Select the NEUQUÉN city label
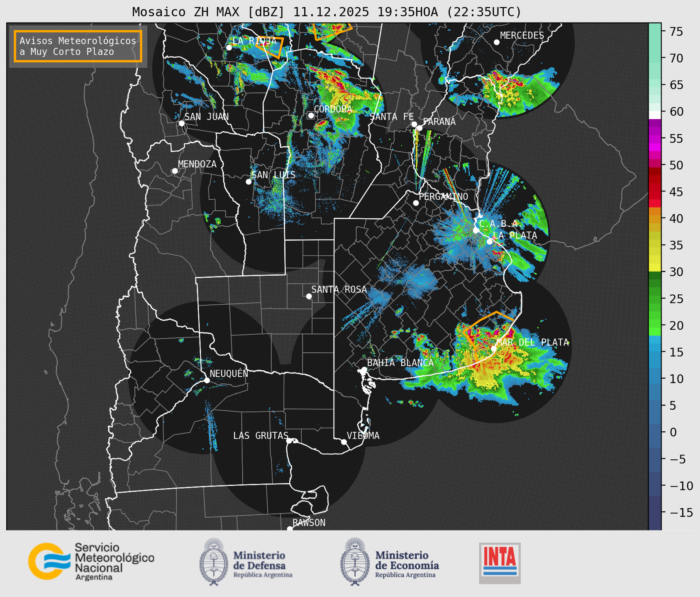 click(x=229, y=373)
